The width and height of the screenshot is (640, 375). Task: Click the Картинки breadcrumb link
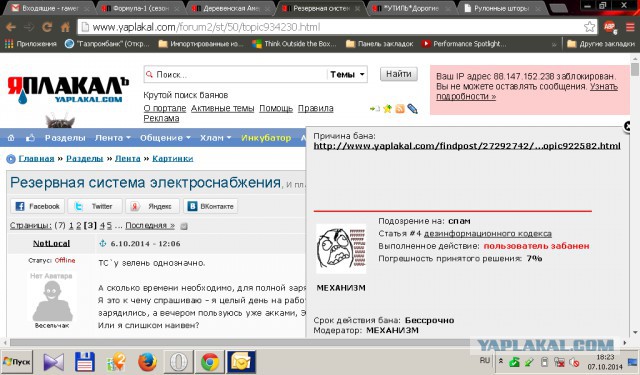[173, 158]
